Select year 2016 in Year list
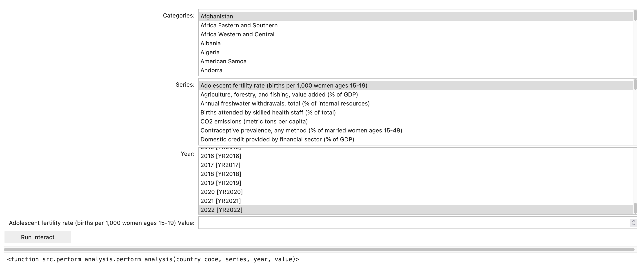Screen dimensions: 644x268 coord(220,156)
